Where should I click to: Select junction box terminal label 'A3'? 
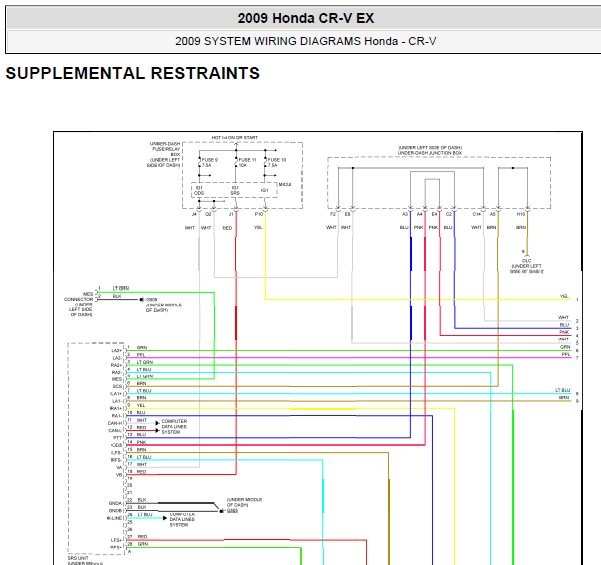point(405,214)
